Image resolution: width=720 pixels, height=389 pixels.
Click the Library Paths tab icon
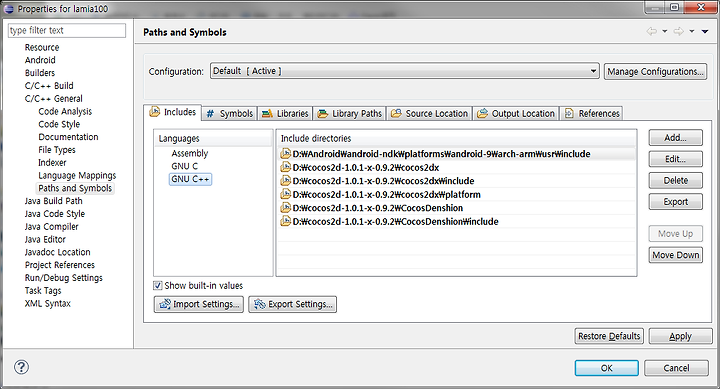323,113
